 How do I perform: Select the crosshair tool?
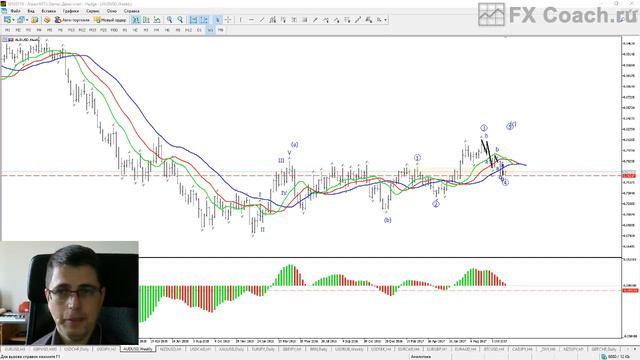tap(228, 20)
